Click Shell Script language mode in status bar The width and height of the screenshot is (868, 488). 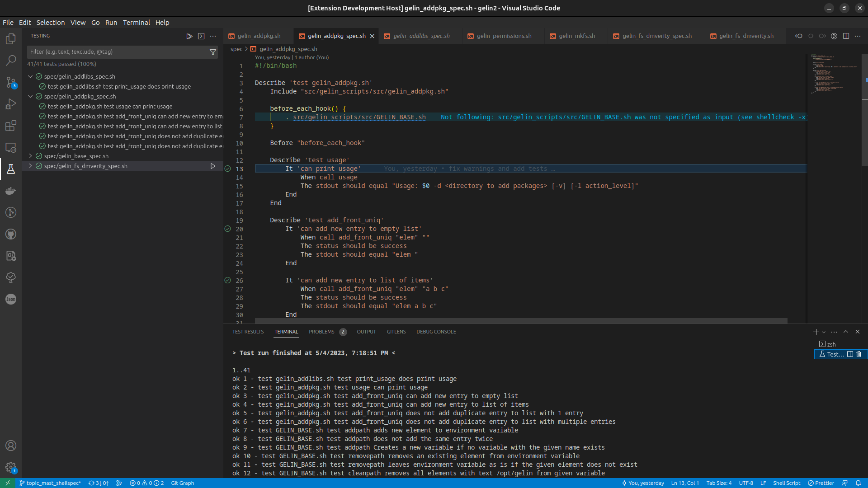(786, 483)
